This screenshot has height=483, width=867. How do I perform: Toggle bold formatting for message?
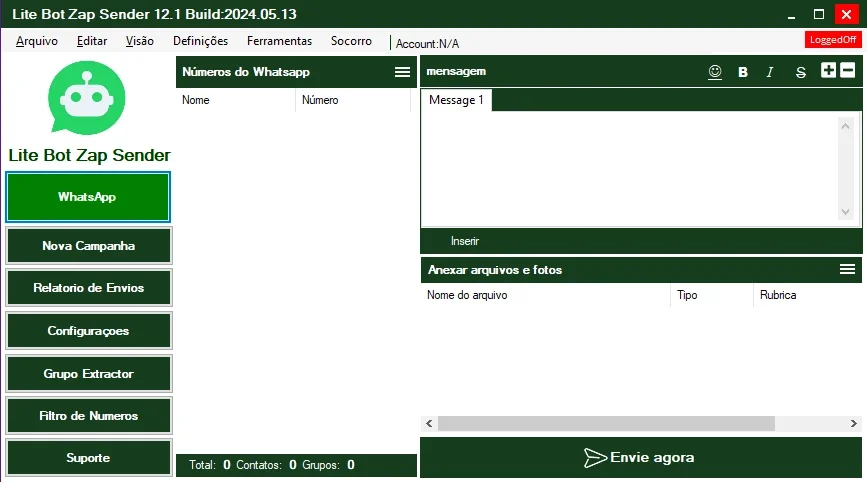tap(743, 72)
